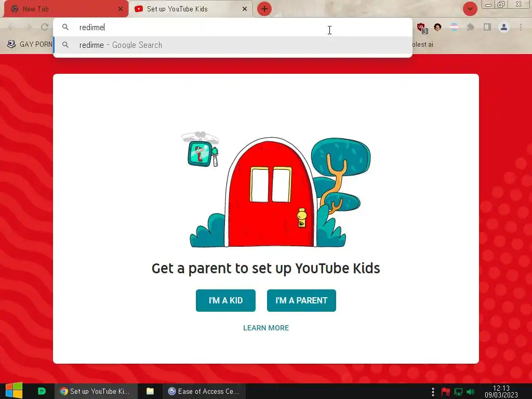This screenshot has height=399, width=532.
Task: Open the green chat app in taskbar
Action: [42, 391]
